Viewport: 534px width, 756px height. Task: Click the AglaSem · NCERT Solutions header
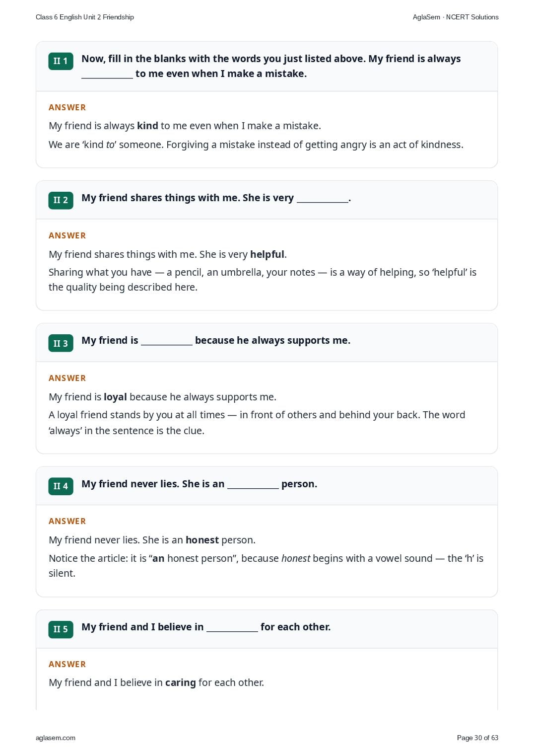pos(456,17)
